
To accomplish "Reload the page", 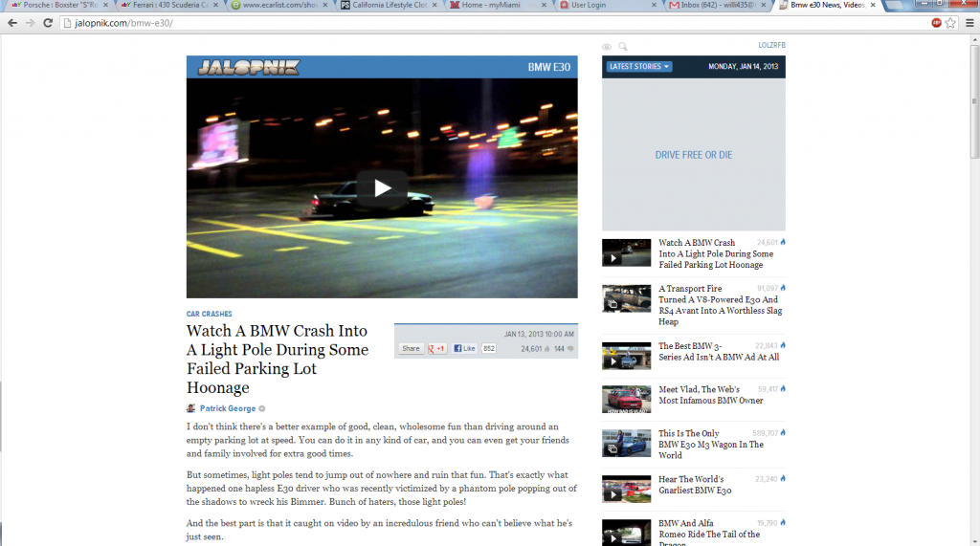I will click(47, 22).
